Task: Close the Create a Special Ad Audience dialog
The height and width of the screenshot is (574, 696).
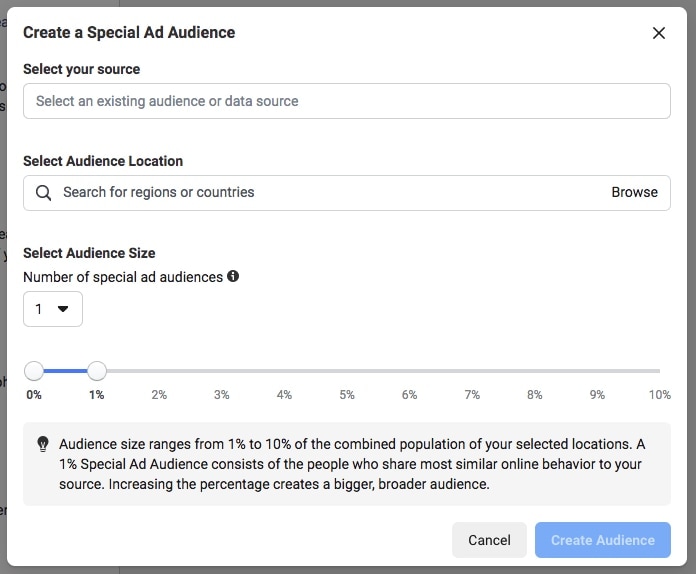Action: pos(658,33)
